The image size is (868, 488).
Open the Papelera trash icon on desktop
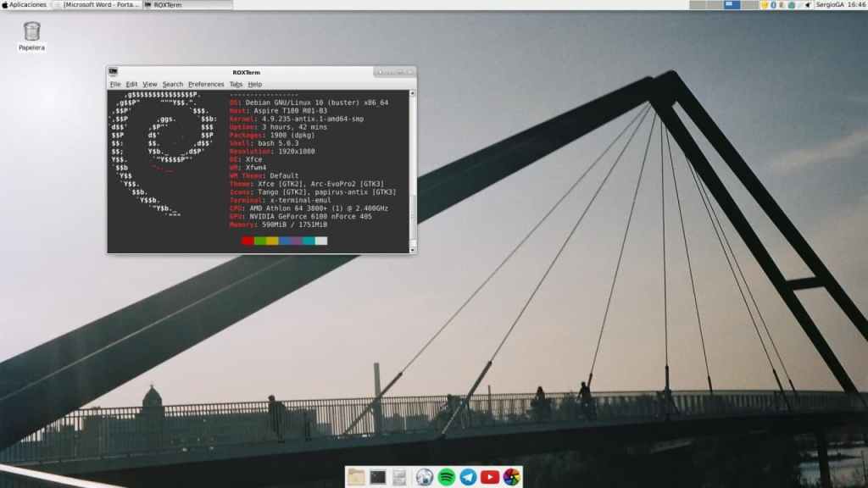click(31, 35)
